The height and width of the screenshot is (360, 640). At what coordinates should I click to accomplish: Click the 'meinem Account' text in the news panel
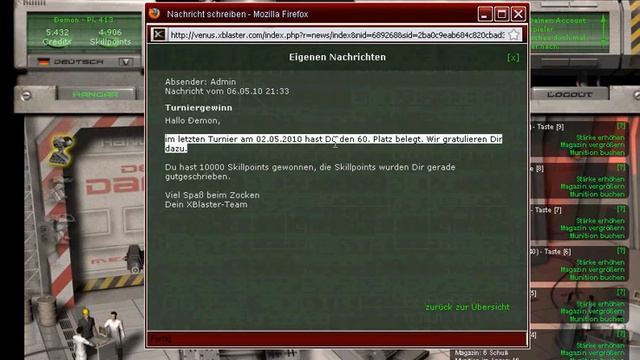(x=558, y=20)
